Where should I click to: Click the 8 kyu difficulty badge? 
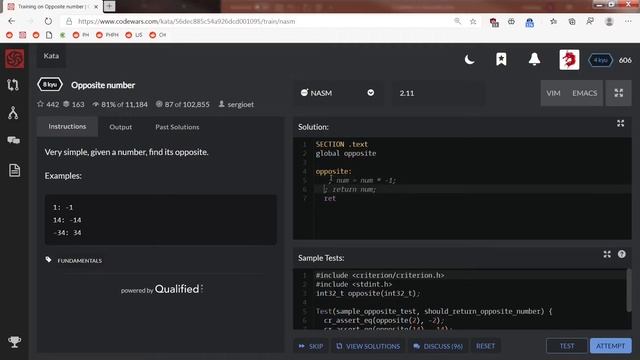(50, 84)
